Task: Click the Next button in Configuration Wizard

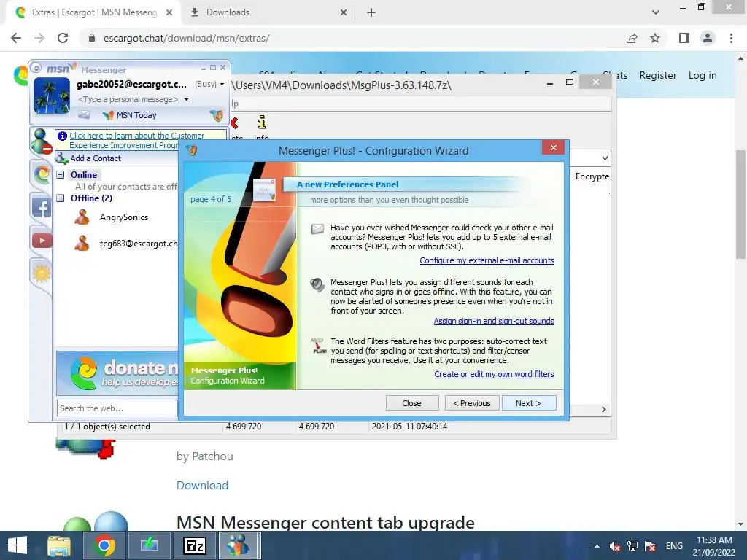Action: [528, 402]
